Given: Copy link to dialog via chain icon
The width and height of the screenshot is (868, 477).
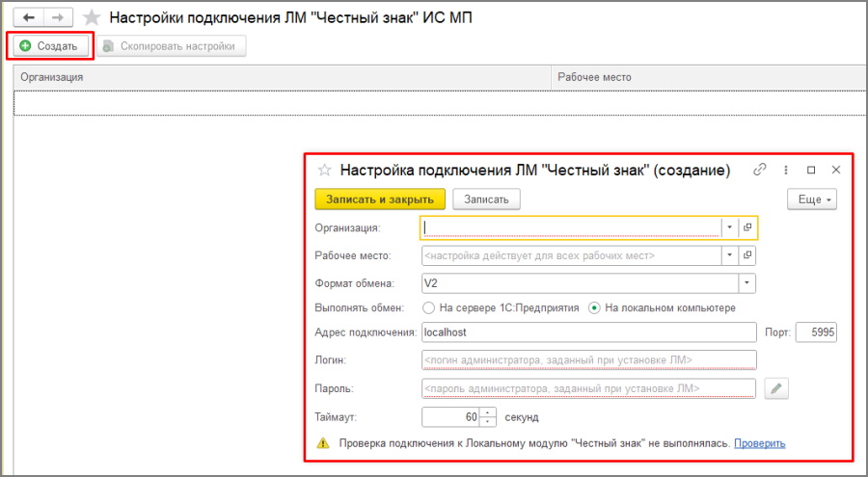Looking at the screenshot, I should 760,170.
